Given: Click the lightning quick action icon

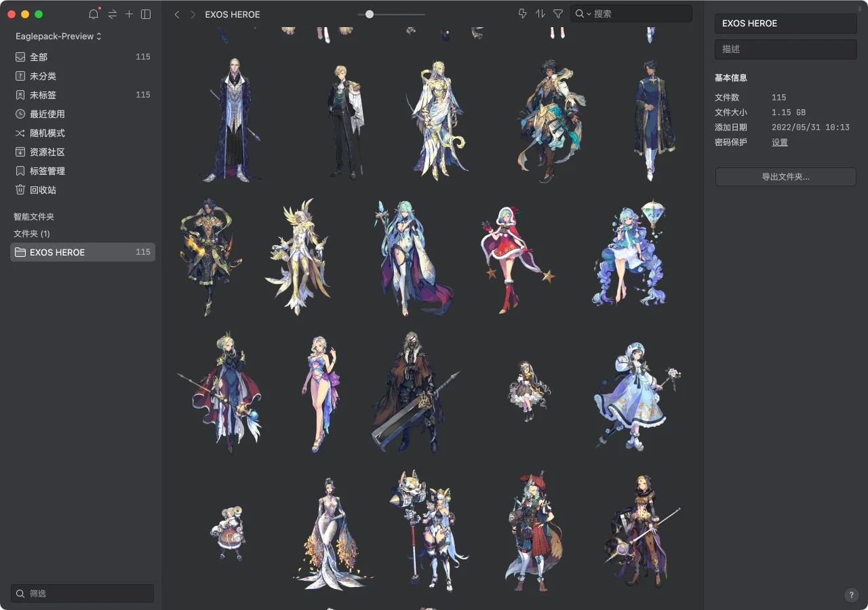Looking at the screenshot, I should pos(522,14).
